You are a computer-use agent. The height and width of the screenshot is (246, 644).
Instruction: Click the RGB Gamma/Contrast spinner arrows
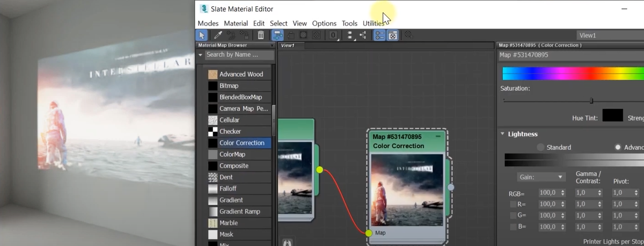click(599, 193)
